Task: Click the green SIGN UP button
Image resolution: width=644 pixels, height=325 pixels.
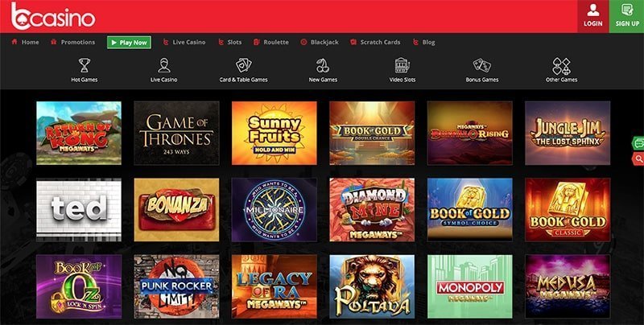Action: (x=627, y=16)
